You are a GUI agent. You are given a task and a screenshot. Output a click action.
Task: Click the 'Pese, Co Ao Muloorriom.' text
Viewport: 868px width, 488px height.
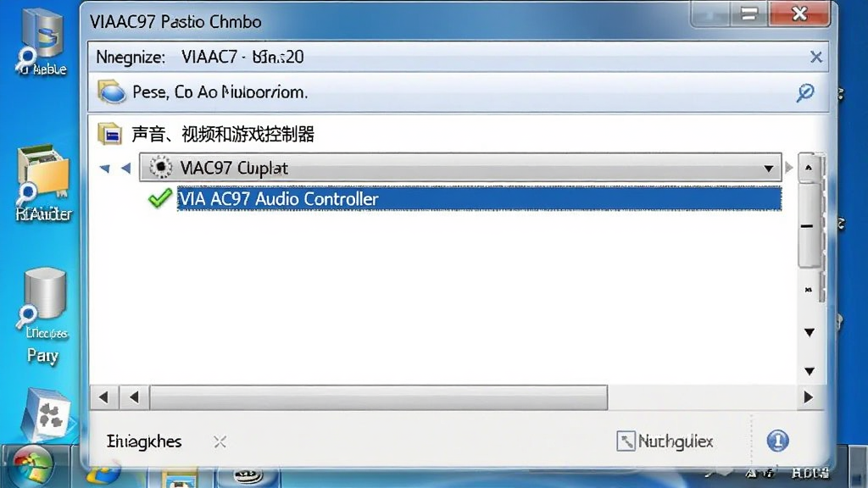[220, 91]
